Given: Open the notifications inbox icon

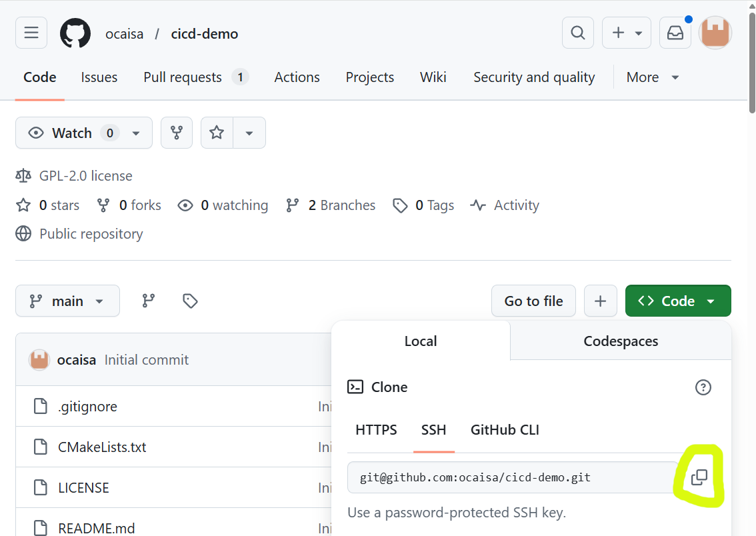Looking at the screenshot, I should click(675, 33).
